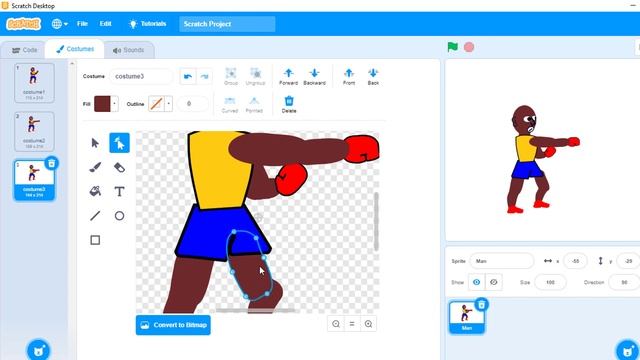The width and height of the screenshot is (640, 360).
Task: Delete the selected shape
Action: [x=289, y=104]
